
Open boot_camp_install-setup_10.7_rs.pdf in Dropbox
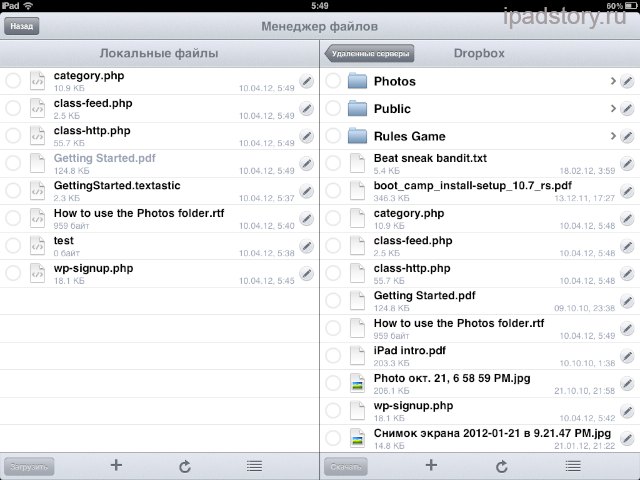coord(480,191)
